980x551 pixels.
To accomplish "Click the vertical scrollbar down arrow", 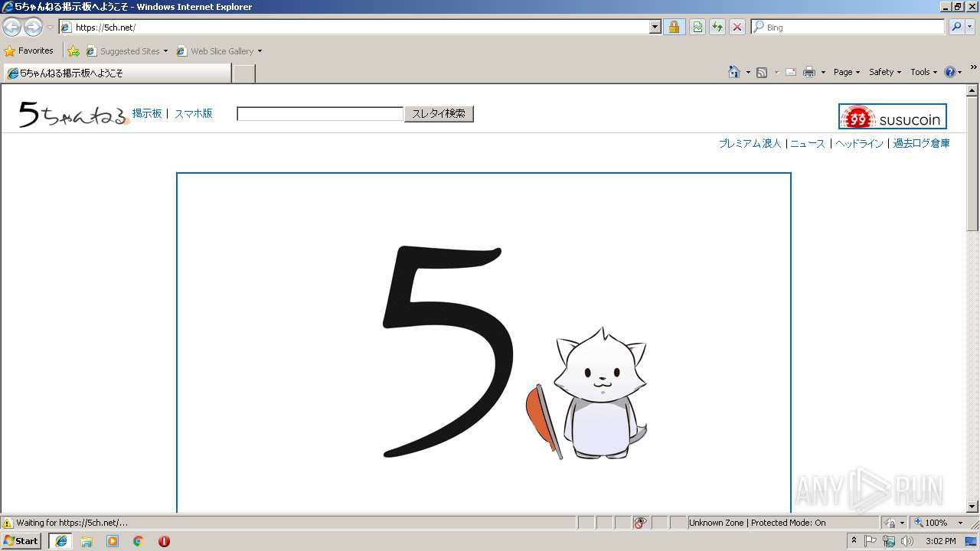I will [973, 507].
